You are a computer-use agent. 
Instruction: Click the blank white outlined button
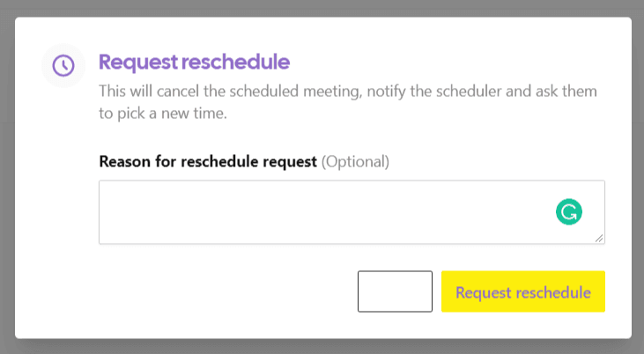[x=395, y=291]
